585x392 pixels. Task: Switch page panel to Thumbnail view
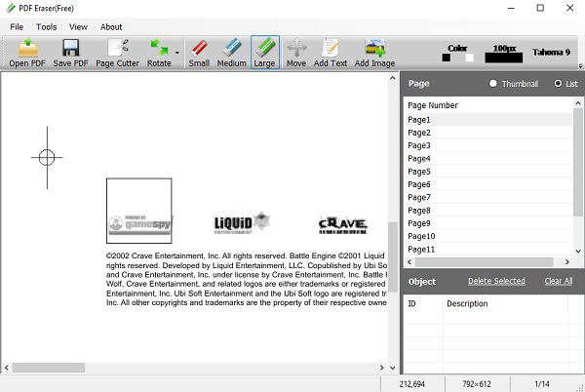tap(514, 84)
